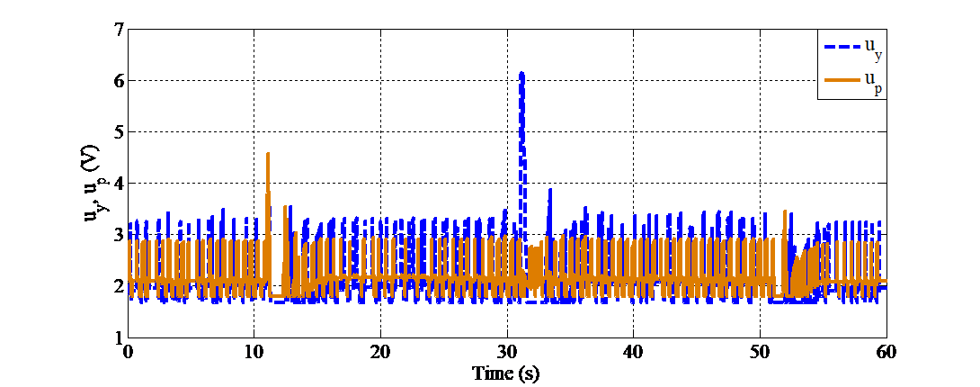Click the x-axis tick label 20
Screen dimensions: 980x387
pyautogui.click(x=380, y=349)
